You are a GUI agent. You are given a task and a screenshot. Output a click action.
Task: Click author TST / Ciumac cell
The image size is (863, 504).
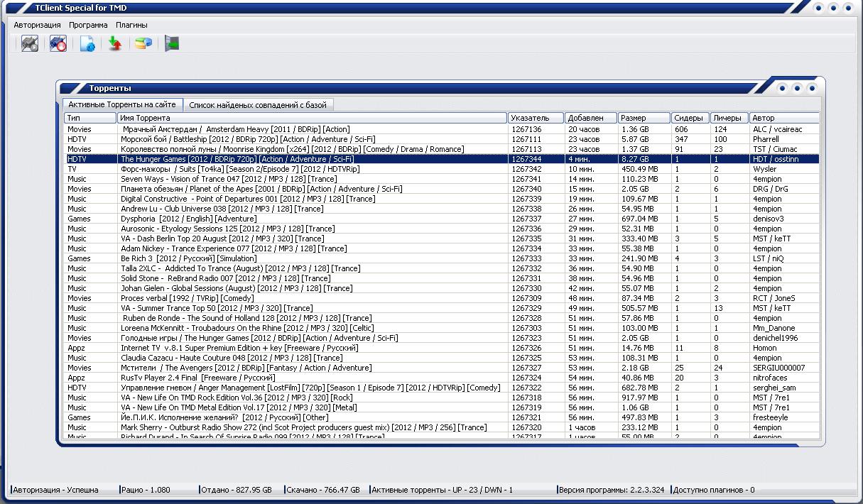tap(775, 149)
